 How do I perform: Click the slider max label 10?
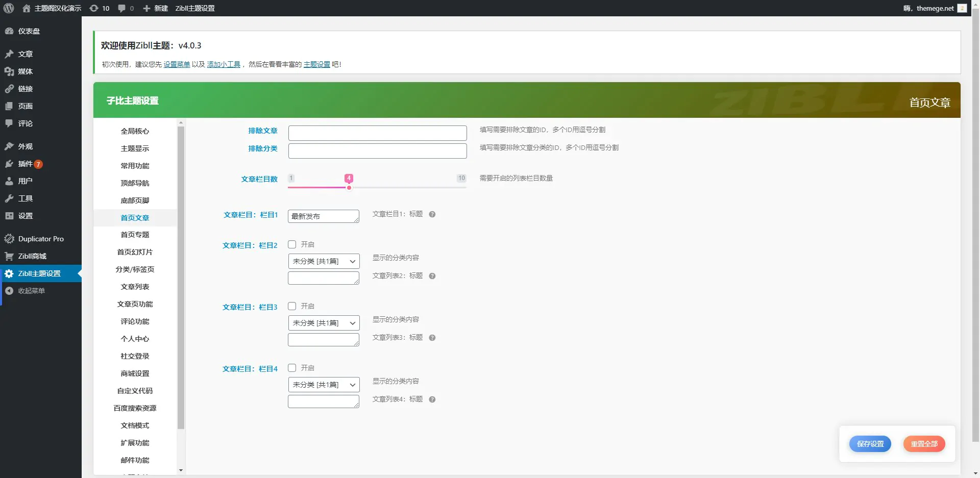(x=461, y=178)
